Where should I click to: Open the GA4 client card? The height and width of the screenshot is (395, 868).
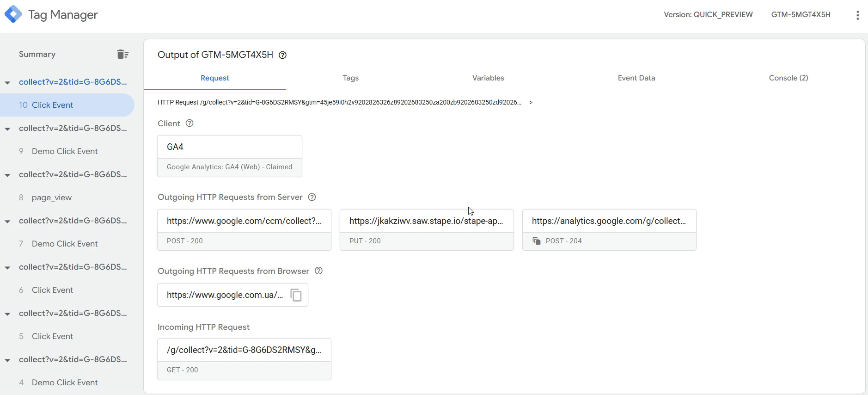[230, 156]
